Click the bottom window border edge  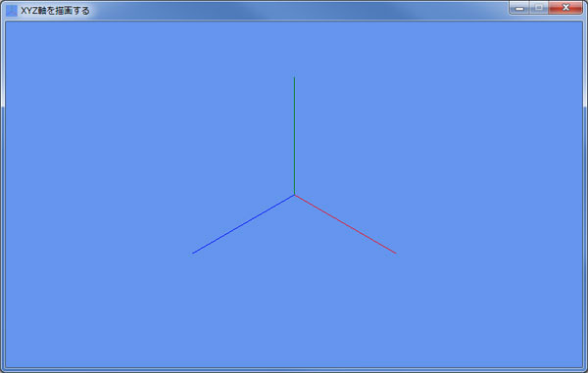point(294,370)
